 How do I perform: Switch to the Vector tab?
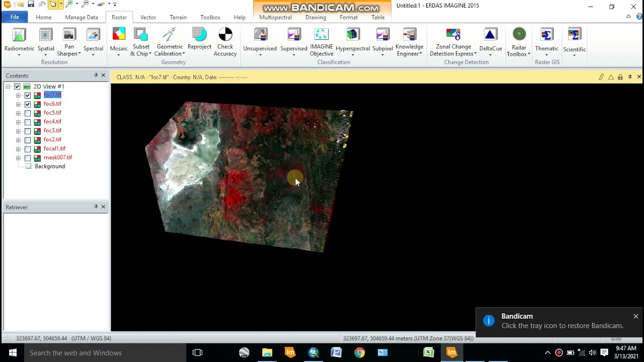point(148,17)
